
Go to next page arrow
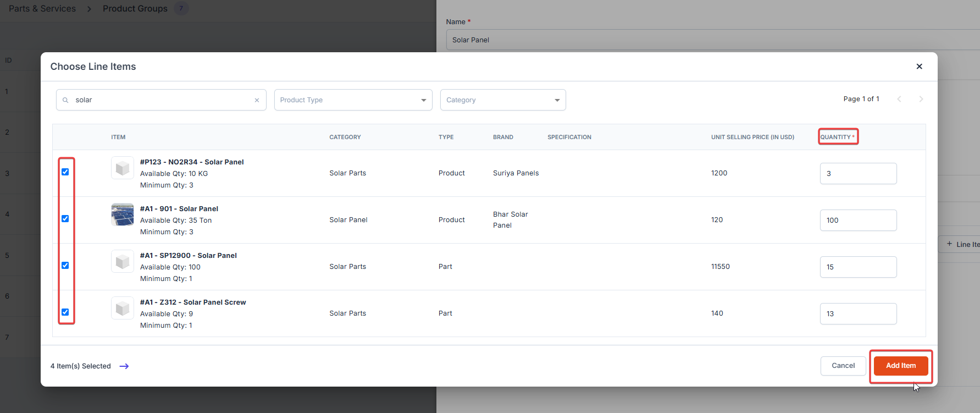pyautogui.click(x=921, y=99)
